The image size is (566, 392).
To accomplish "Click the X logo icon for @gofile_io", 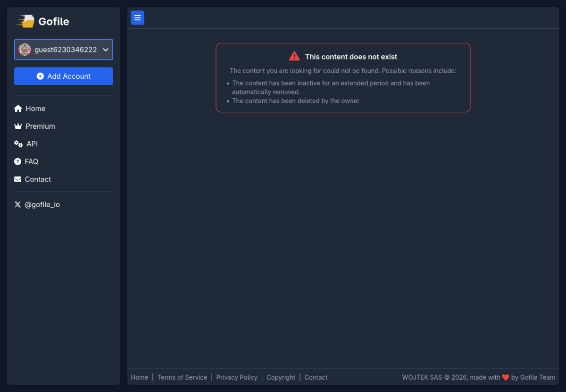I will [x=18, y=205].
